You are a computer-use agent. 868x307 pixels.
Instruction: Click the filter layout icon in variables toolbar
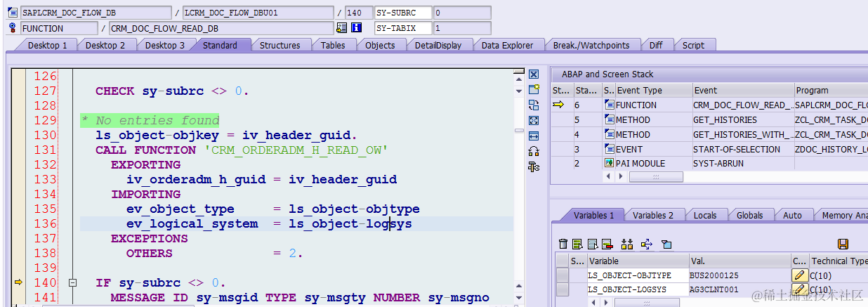666,244
